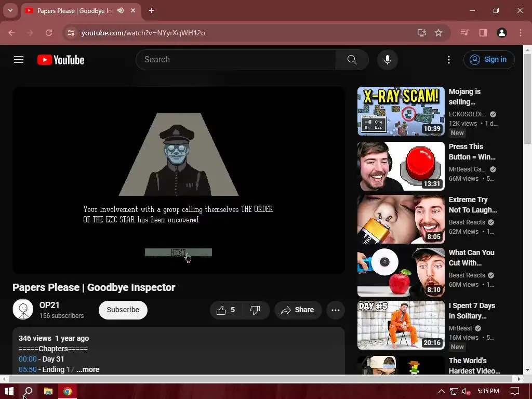The width and height of the screenshot is (532, 399).
Task: Click the horizontal page scrollbar
Action: pyautogui.click(x=260, y=379)
